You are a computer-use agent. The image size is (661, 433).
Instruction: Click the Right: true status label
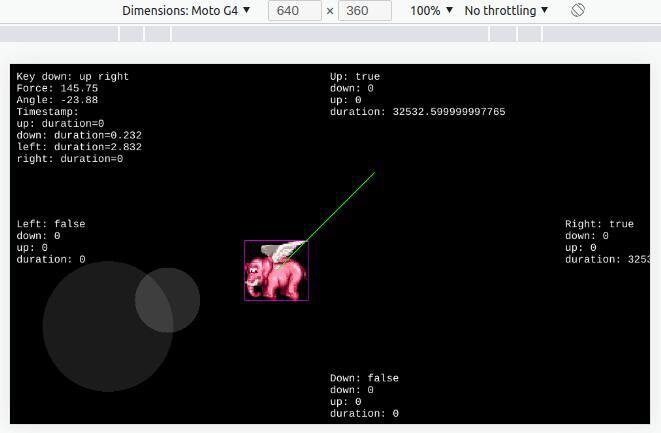[599, 223]
